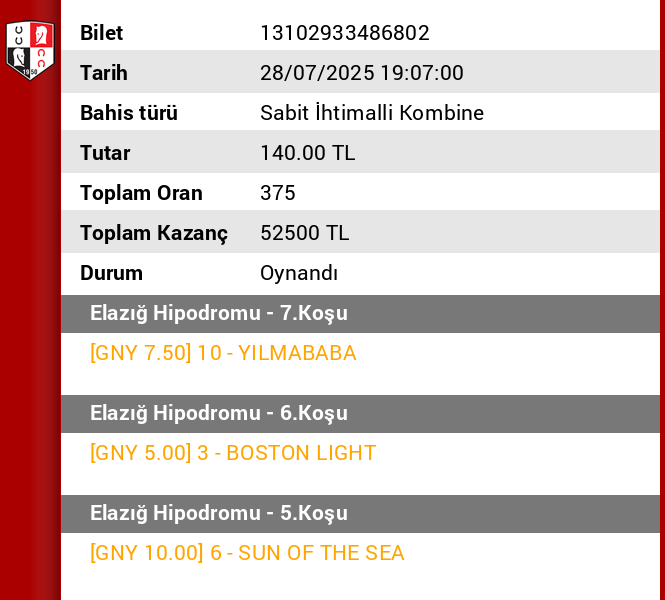Click the Toplam Kazanç label
665x600 pixels.
coord(154,233)
